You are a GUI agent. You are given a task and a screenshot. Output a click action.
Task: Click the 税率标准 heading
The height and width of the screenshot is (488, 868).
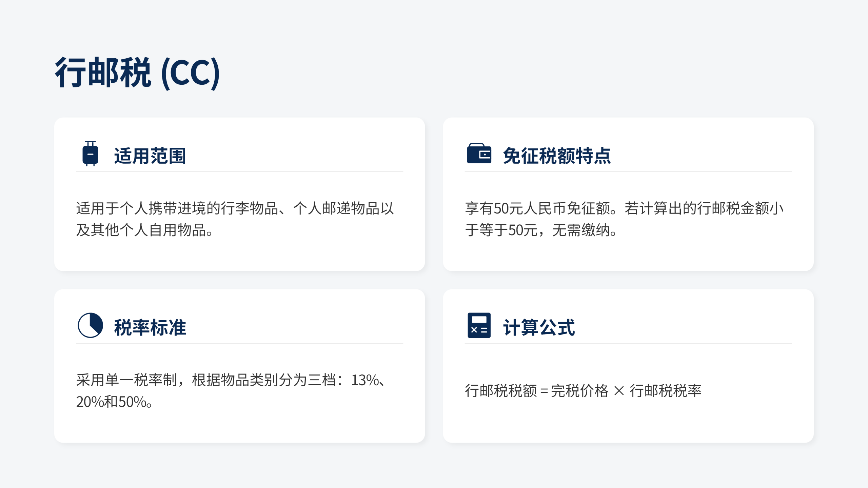pos(150,328)
